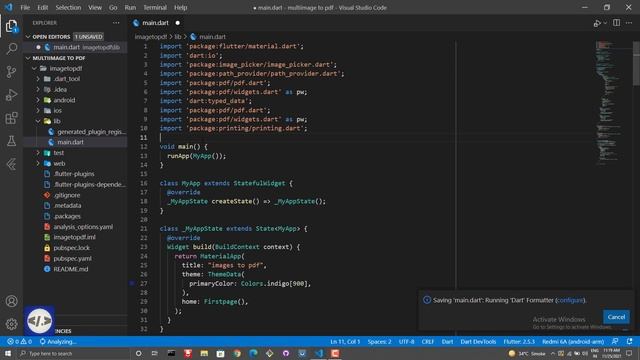Click the lib breadcrumb segment
Image resolution: width=640 pixels, height=360 pixels.
[178, 37]
